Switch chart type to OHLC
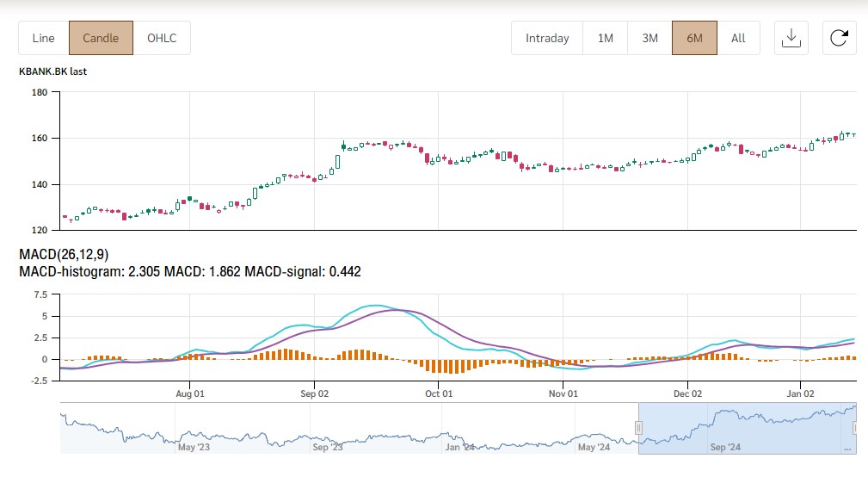Screen dimensions: 868x477 tap(162, 38)
